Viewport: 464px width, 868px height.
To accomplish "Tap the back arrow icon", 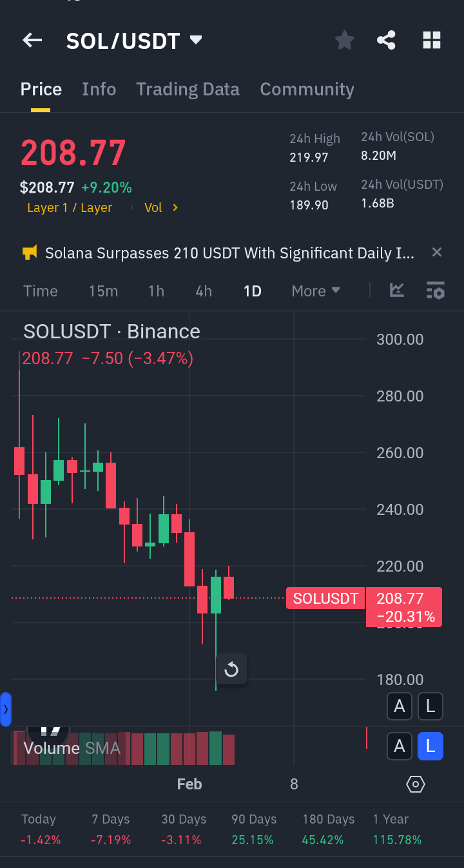I will 32,41.
